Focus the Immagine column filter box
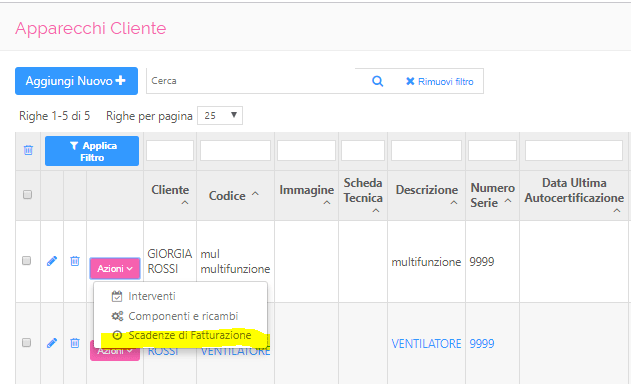The width and height of the screenshot is (631, 384). tap(306, 151)
